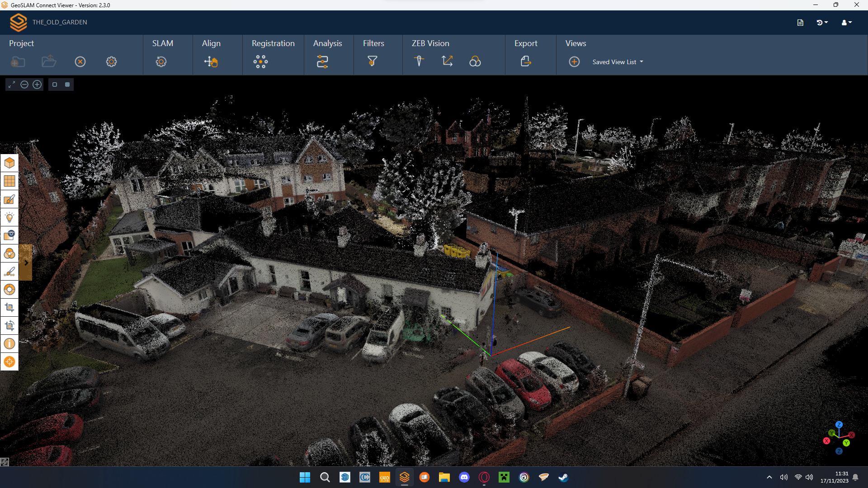Screen dimensions: 868x488
Task: Click the Registration points icon
Action: (x=260, y=61)
